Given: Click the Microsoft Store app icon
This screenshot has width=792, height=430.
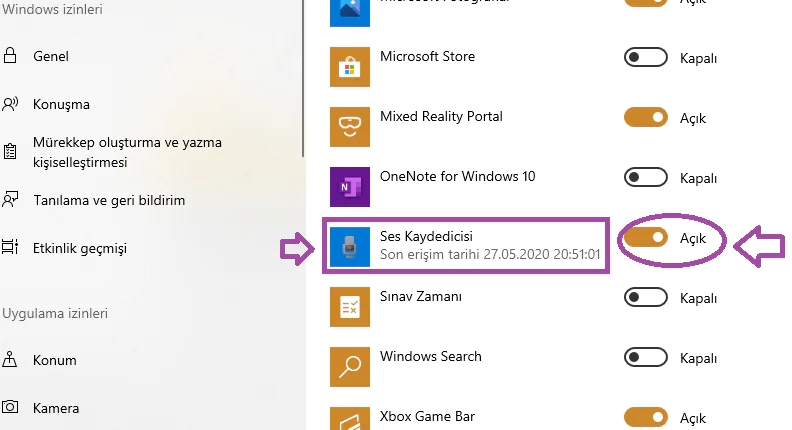Looking at the screenshot, I should pyautogui.click(x=350, y=66).
